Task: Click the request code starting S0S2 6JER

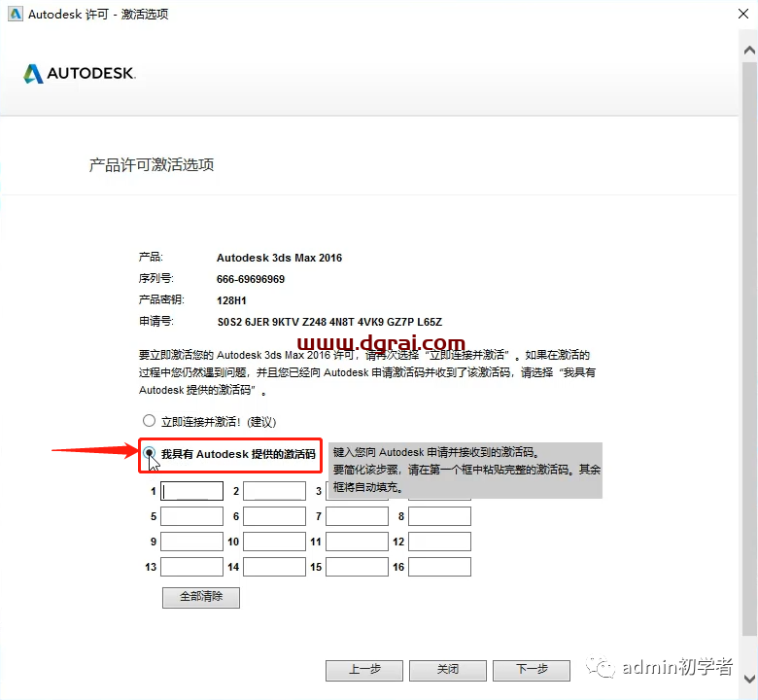Action: pos(329,322)
